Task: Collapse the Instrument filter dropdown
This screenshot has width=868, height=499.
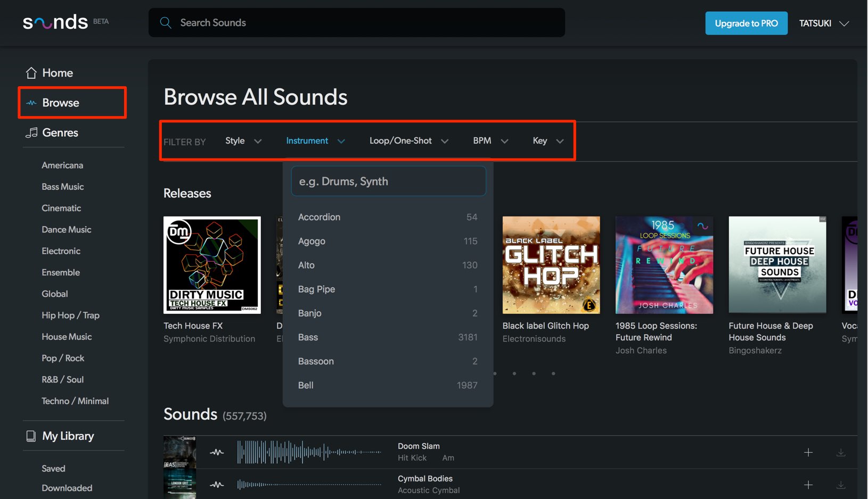Action: 316,141
